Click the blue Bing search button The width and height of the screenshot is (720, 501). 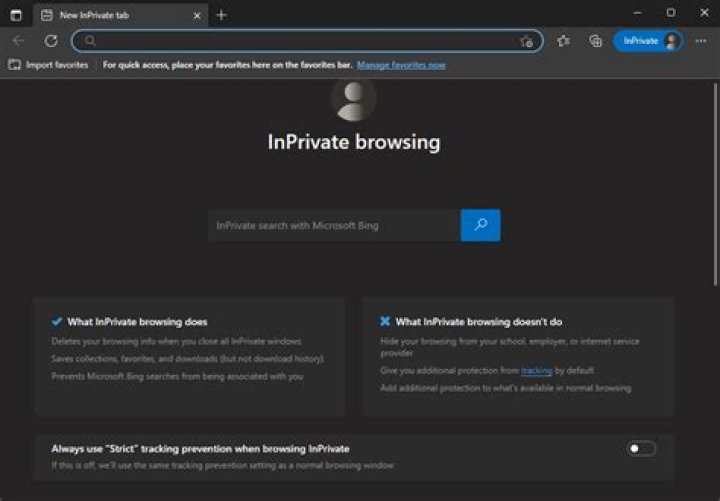click(x=480, y=225)
